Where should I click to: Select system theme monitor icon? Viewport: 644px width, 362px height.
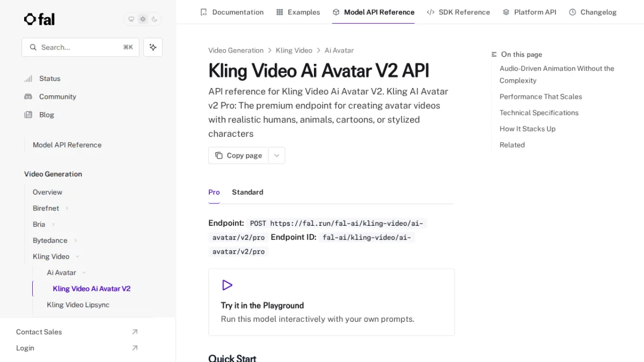click(x=131, y=19)
